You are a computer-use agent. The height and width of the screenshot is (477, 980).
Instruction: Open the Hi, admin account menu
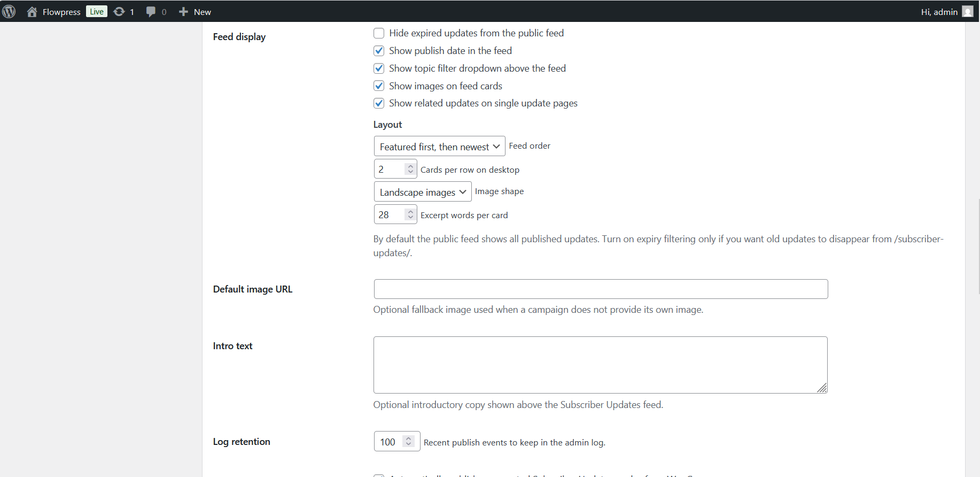tap(939, 12)
